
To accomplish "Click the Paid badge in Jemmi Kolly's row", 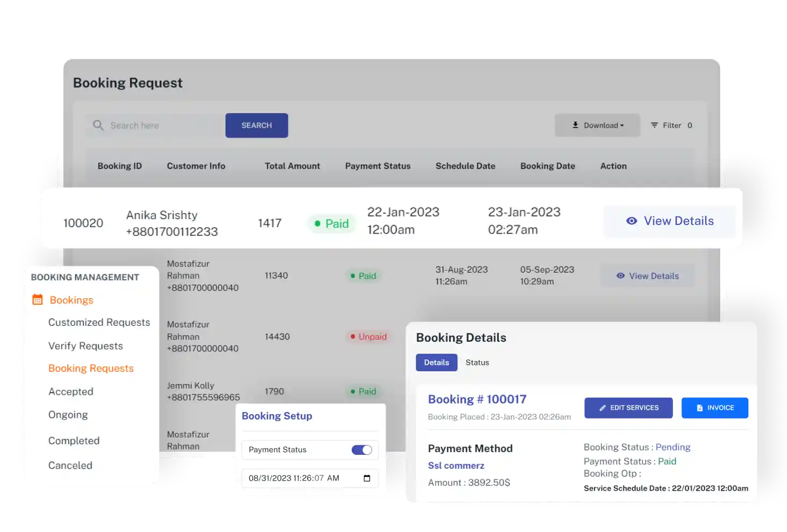I will 363,392.
